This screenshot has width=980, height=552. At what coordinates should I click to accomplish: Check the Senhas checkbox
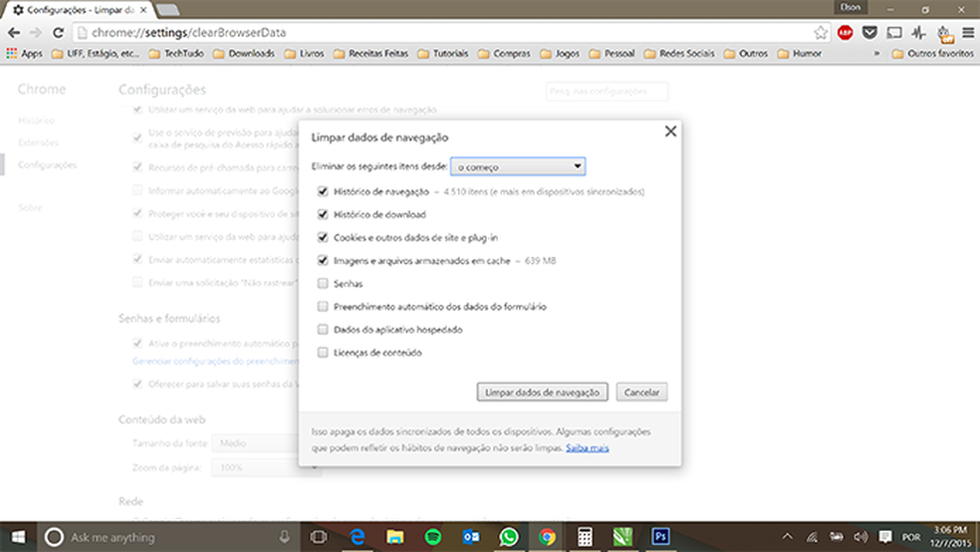click(x=323, y=284)
